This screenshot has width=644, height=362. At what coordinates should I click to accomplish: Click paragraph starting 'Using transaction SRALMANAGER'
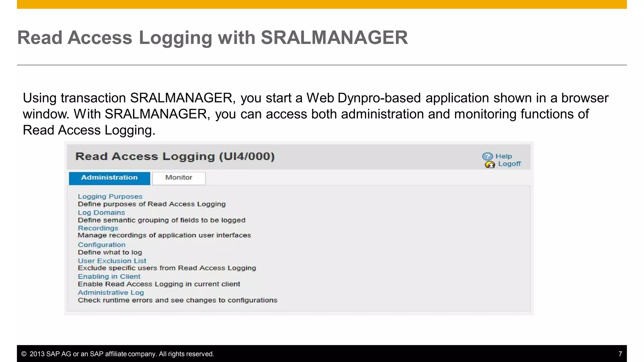point(315,114)
